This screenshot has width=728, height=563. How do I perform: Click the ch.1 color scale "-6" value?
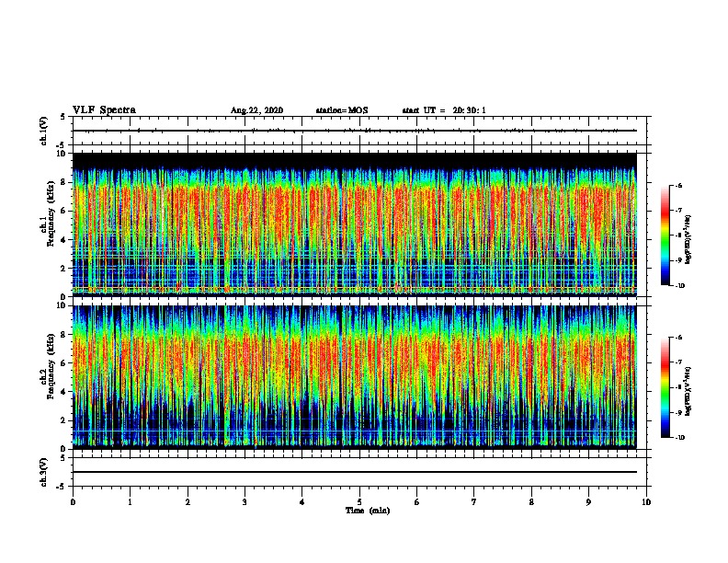pos(678,185)
